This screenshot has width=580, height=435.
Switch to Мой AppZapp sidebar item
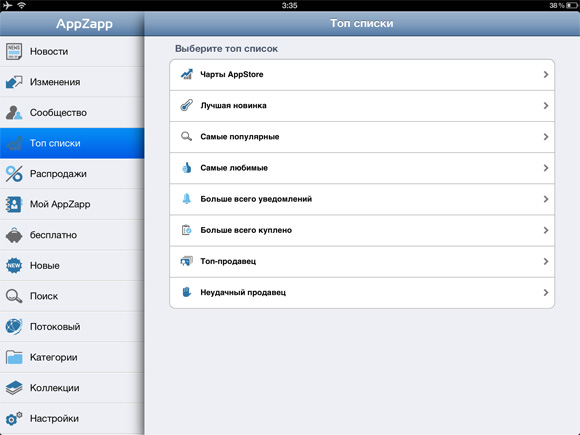click(x=72, y=204)
